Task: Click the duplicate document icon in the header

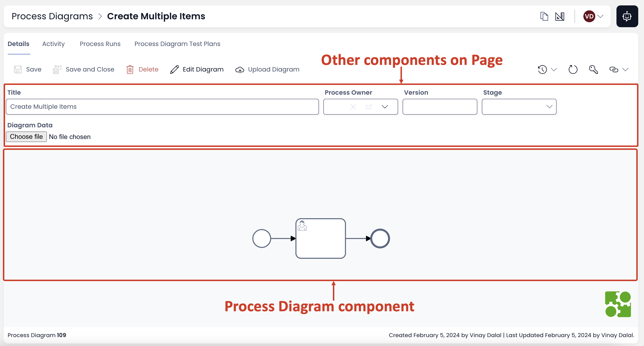Action: (x=544, y=16)
